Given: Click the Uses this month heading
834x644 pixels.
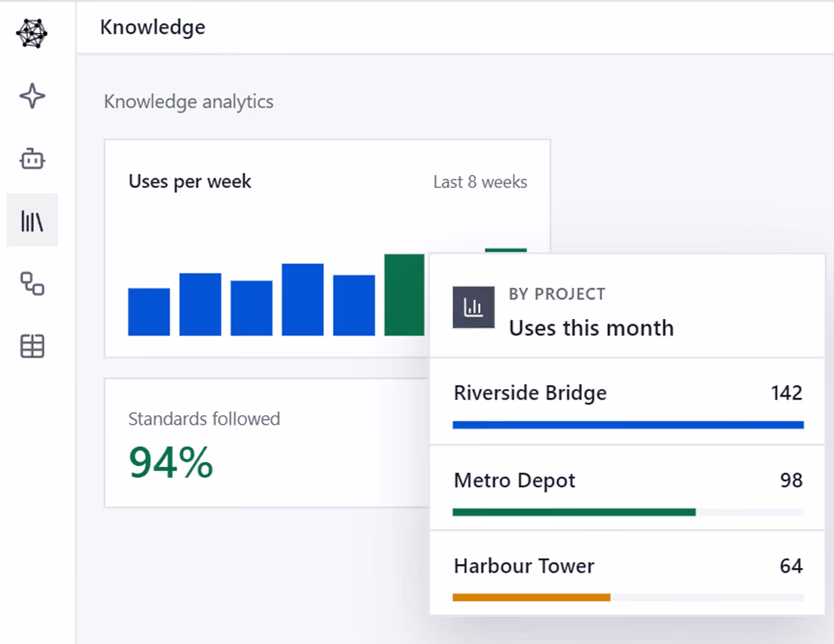Looking at the screenshot, I should (x=592, y=328).
